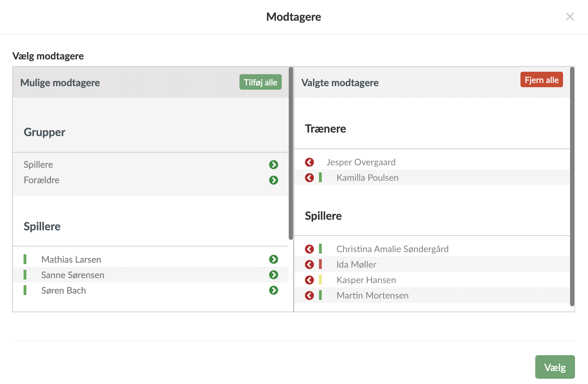Image resolution: width=588 pixels, height=384 pixels.
Task: Add Søren Bach with green arrow
Action: 274,290
